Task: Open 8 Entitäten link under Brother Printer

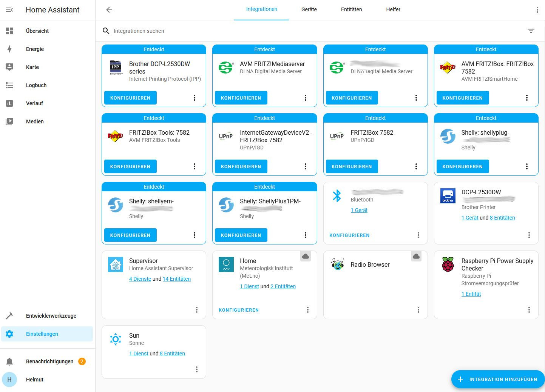Action: [x=502, y=218]
